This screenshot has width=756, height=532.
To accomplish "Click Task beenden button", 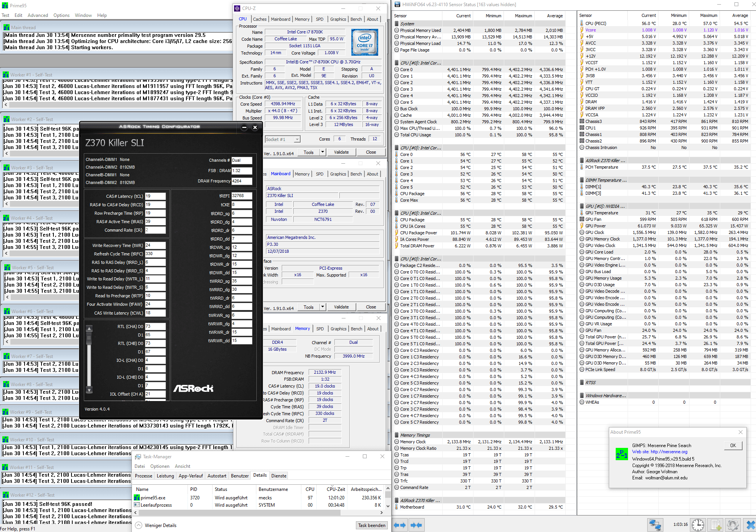I will tap(372, 525).
